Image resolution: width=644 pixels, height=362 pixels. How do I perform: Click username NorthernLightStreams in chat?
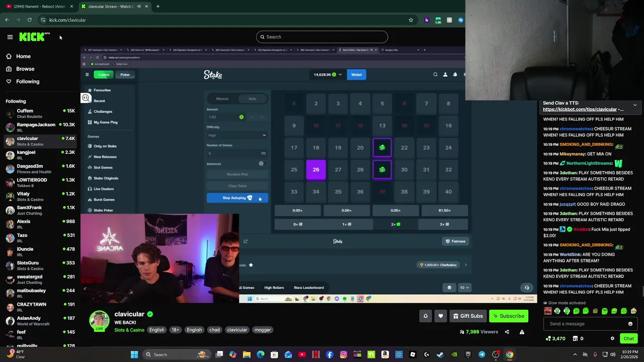pos(589,163)
